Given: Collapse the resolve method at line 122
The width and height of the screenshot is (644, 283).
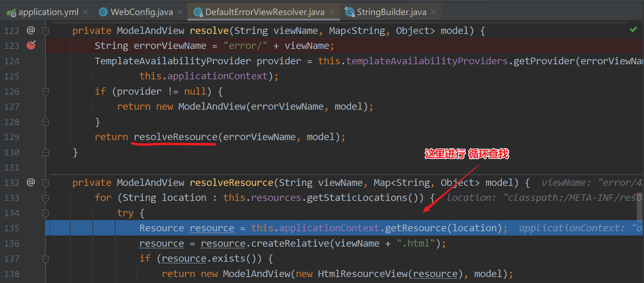Looking at the screenshot, I should [x=45, y=31].
